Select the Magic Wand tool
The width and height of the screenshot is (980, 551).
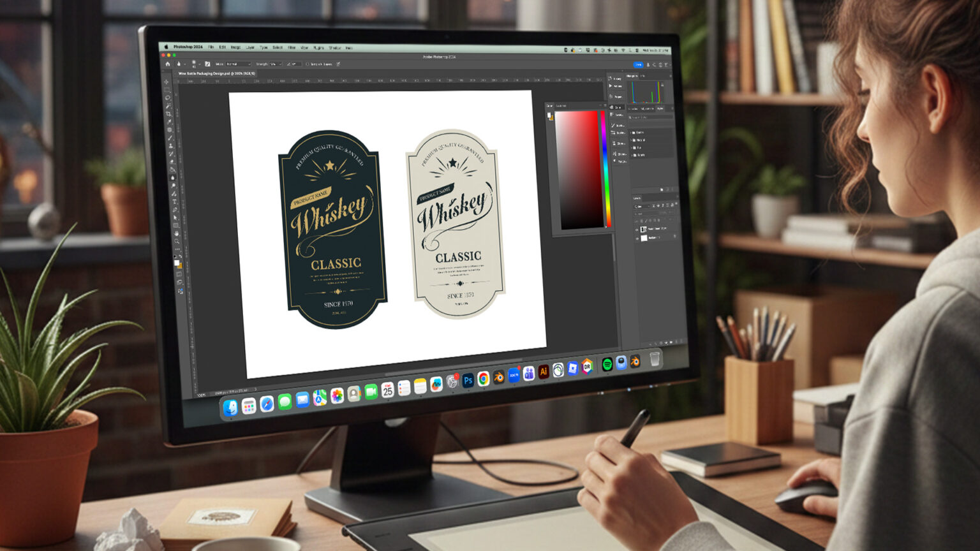[x=168, y=106]
